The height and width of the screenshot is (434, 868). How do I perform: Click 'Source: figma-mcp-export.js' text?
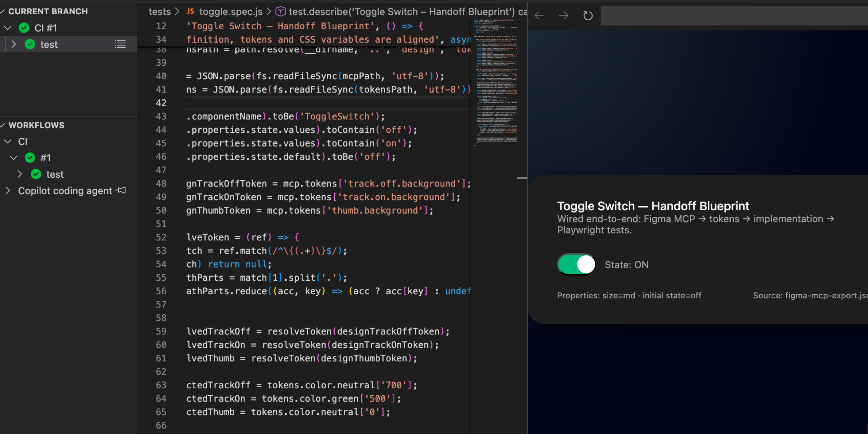[810, 295]
